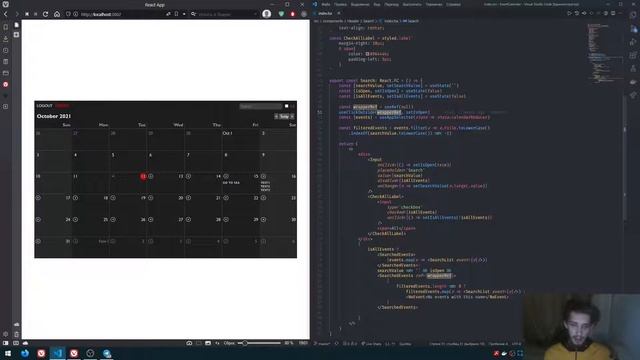Toggle the all-events checkbox in calendar header
This screenshot has height=360, width=640.
pyautogui.click(x=287, y=106)
